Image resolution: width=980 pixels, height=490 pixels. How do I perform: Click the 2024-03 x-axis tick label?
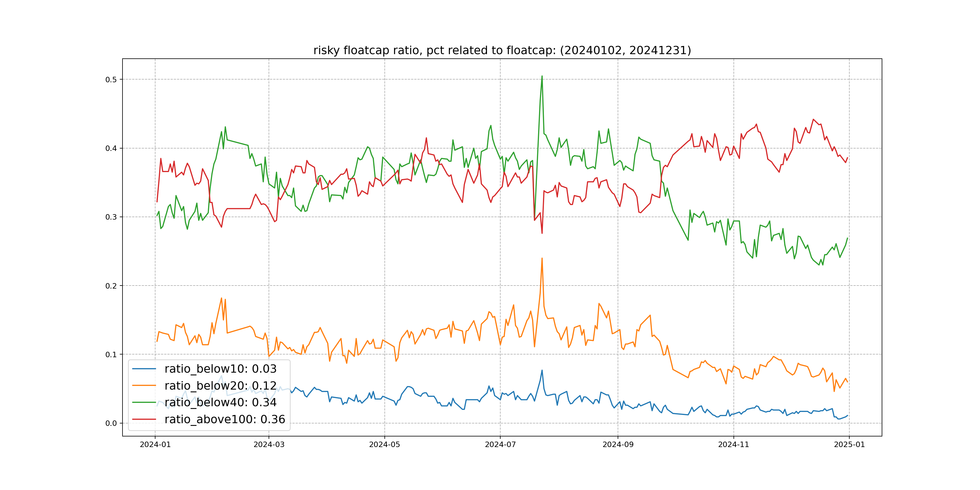tap(269, 445)
